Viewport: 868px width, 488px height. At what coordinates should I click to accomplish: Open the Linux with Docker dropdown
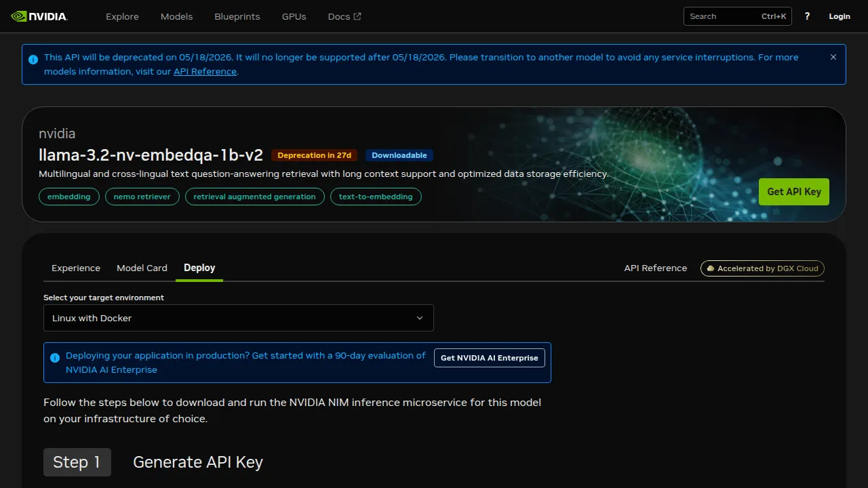pos(238,318)
